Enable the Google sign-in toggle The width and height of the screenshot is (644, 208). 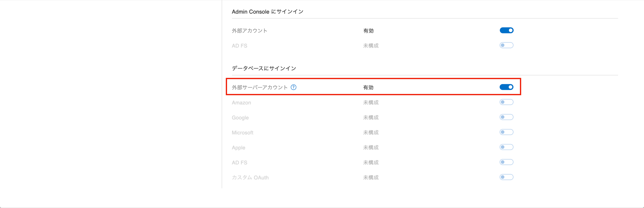(x=506, y=117)
